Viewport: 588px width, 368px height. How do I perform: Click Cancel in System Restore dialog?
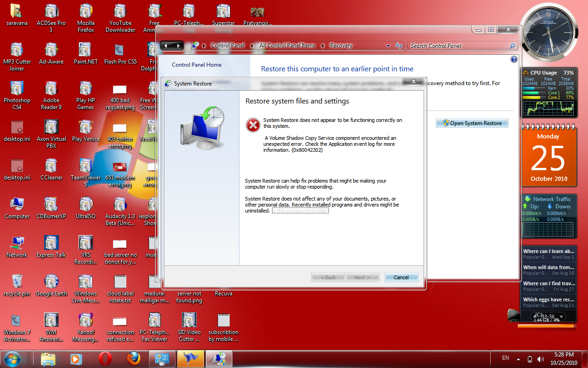(x=401, y=277)
